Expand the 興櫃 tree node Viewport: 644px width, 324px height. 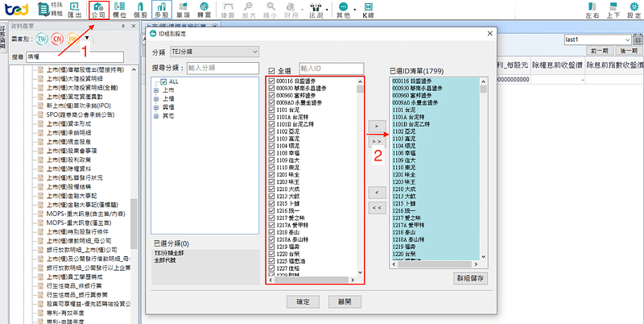pos(155,107)
